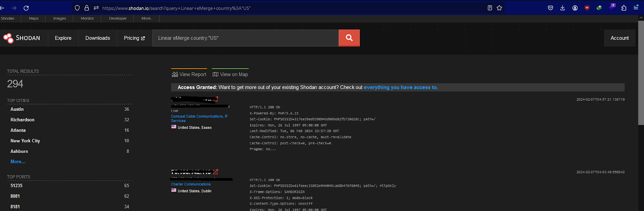Open the browser extensions puzzle icon
Viewport: 644px width, 211px height.
(x=624, y=8)
